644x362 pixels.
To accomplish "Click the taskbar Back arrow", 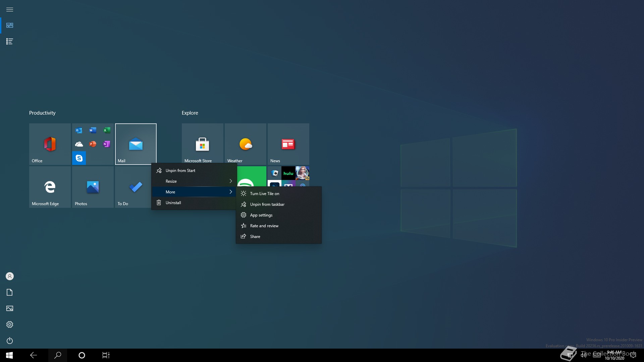I will pos(34,355).
